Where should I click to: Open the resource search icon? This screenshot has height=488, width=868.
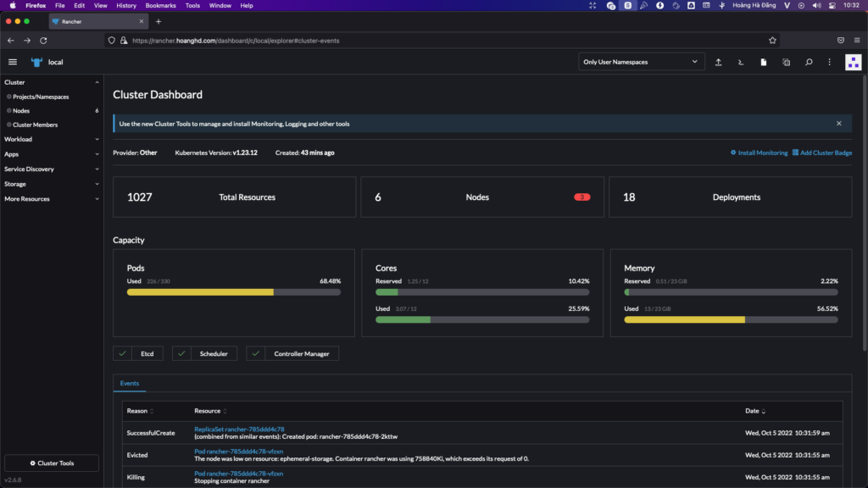coord(809,62)
